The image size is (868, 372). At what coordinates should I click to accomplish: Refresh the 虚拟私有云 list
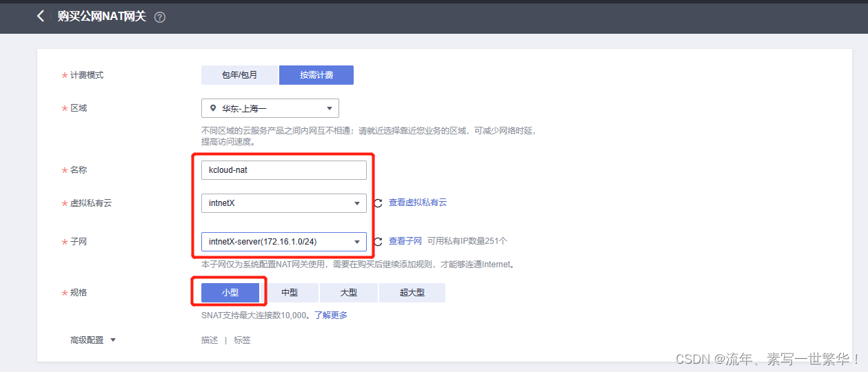click(x=377, y=203)
